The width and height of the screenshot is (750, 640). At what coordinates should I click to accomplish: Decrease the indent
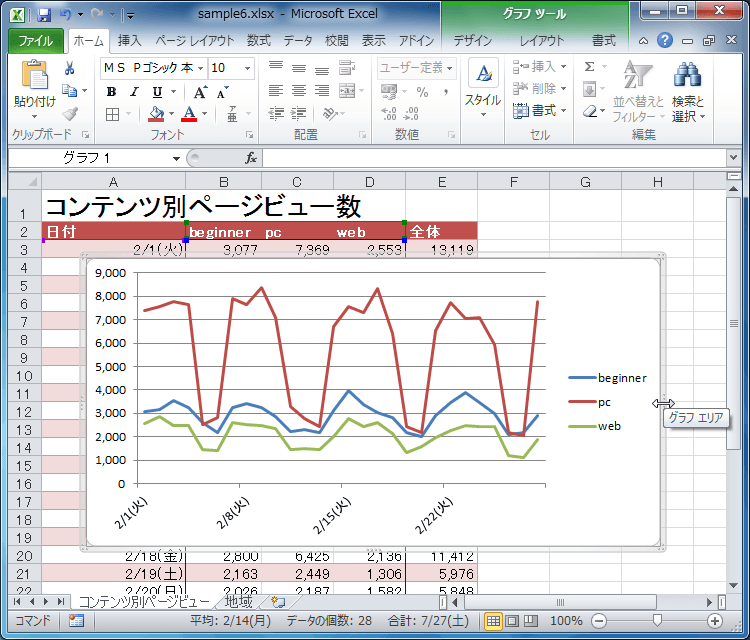276,113
